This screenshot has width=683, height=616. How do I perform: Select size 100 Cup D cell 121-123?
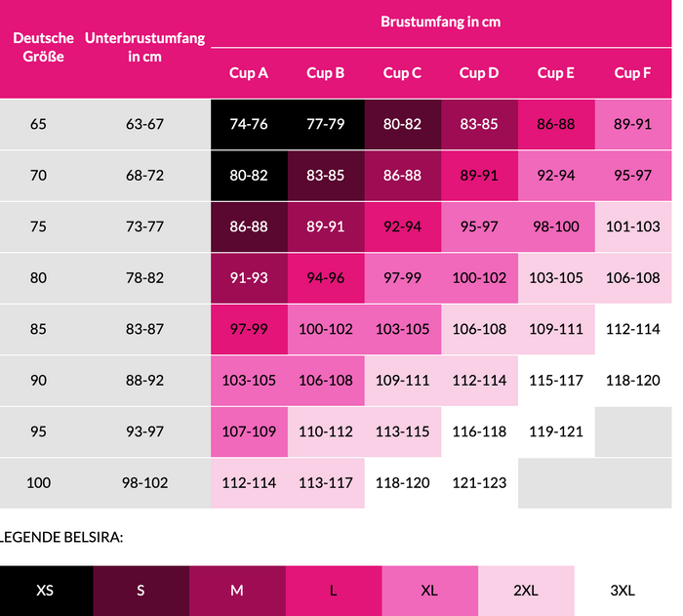pyautogui.click(x=480, y=483)
